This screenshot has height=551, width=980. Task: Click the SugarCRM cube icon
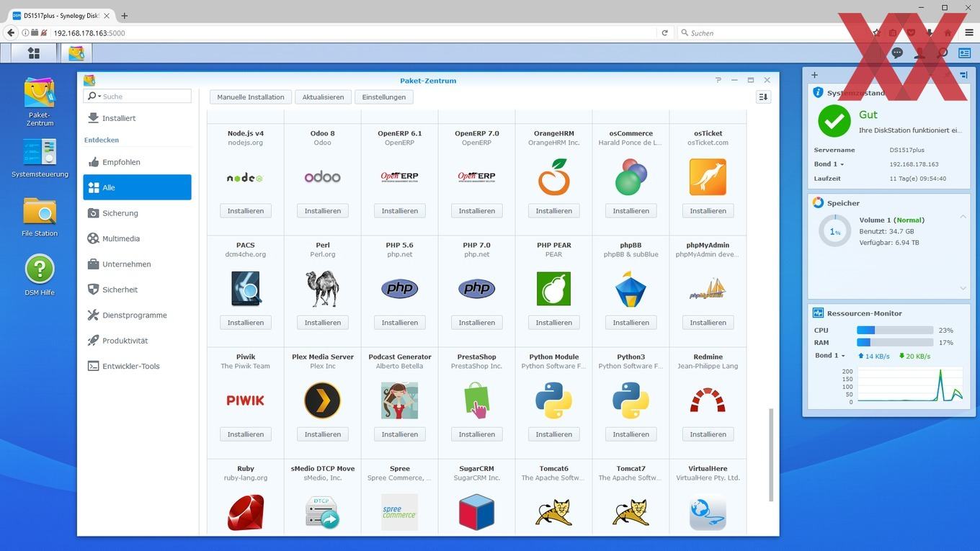[477, 512]
